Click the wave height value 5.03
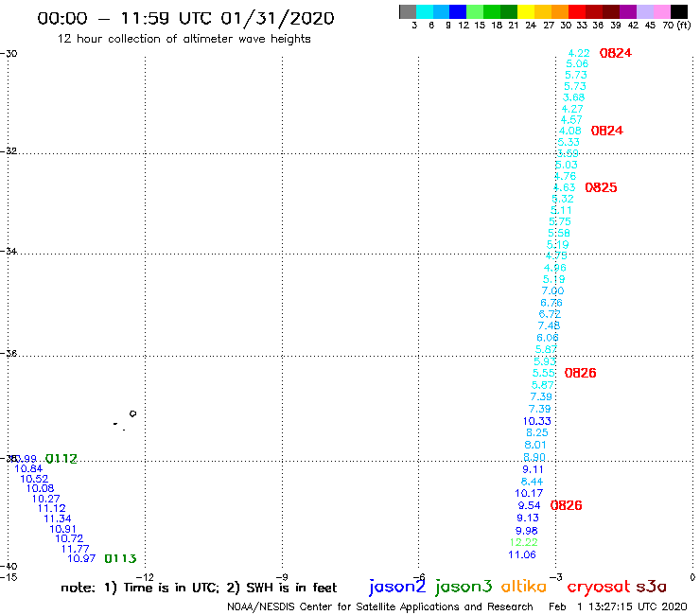The height and width of the screenshot is (615, 700). [566, 165]
